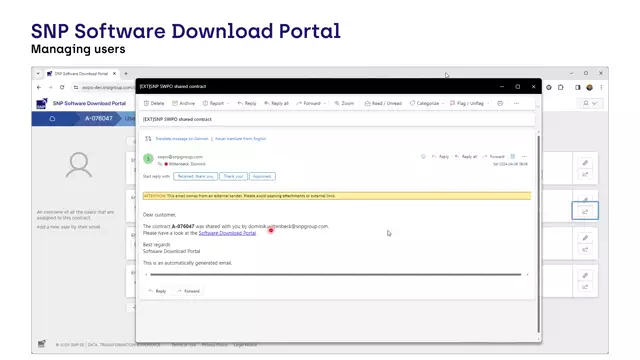Choose 'Received, thank you.' suggested reply
This screenshot has width=640, height=360.
click(196, 176)
